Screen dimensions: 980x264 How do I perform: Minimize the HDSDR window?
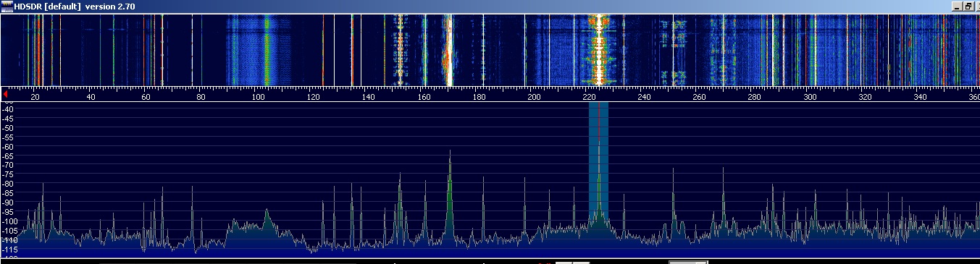pyautogui.click(x=957, y=6)
